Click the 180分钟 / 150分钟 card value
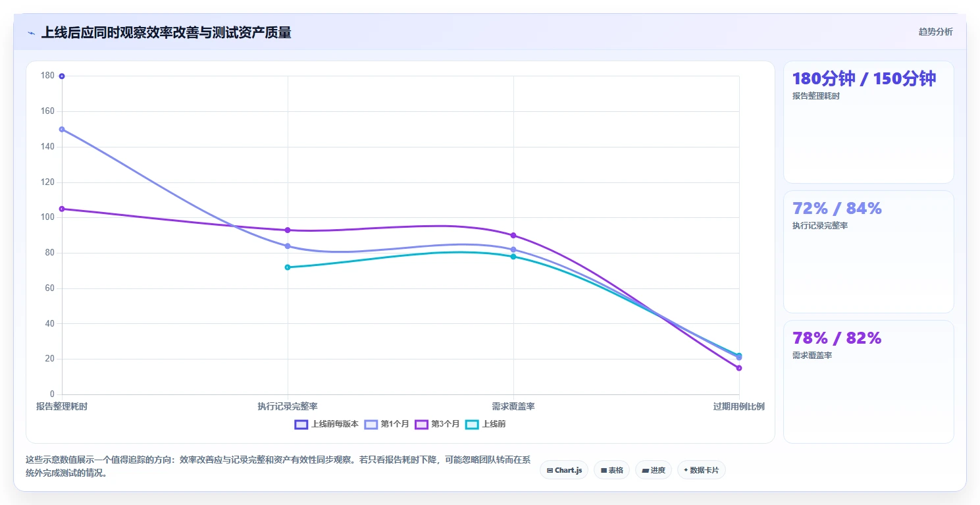 (x=864, y=78)
